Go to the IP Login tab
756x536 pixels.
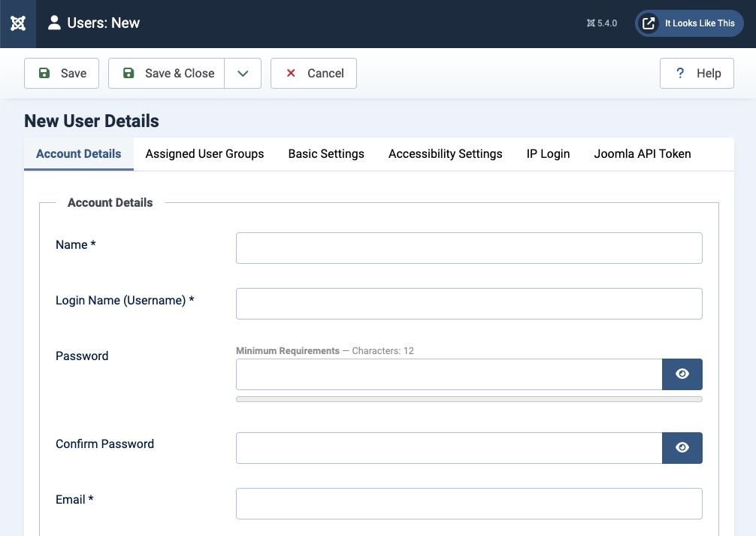tap(548, 153)
